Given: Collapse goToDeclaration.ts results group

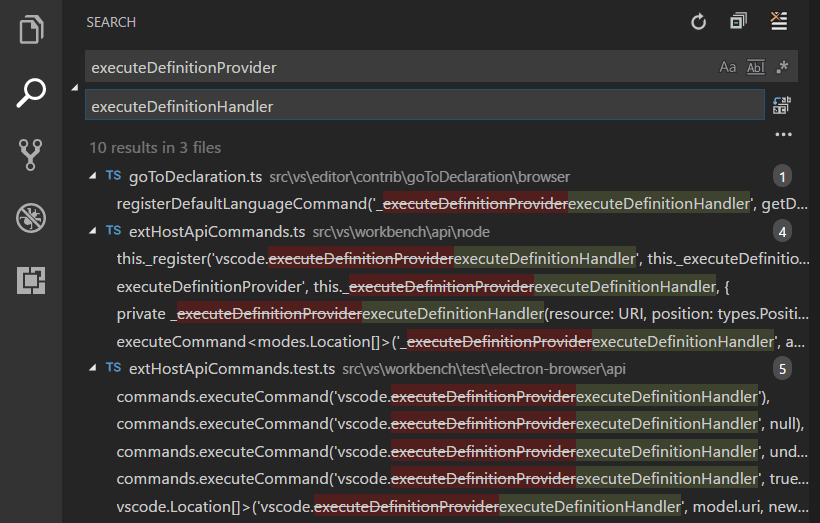Looking at the screenshot, I should tap(94, 176).
